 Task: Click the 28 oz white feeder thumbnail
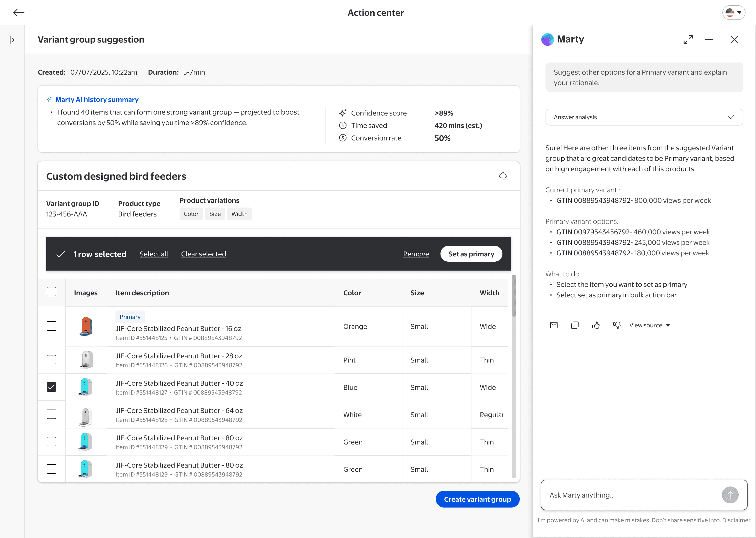(86, 360)
